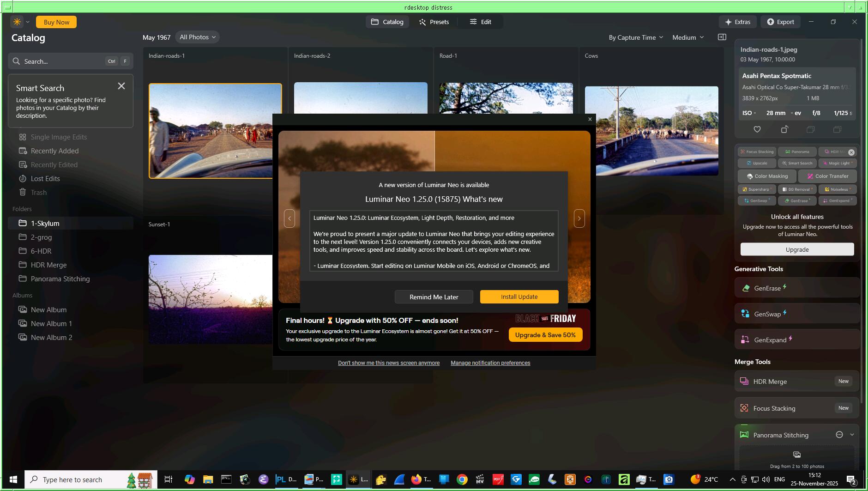This screenshot has width=868, height=491.
Task: Expand the Medium thumbnail size dropdown
Action: click(x=688, y=37)
